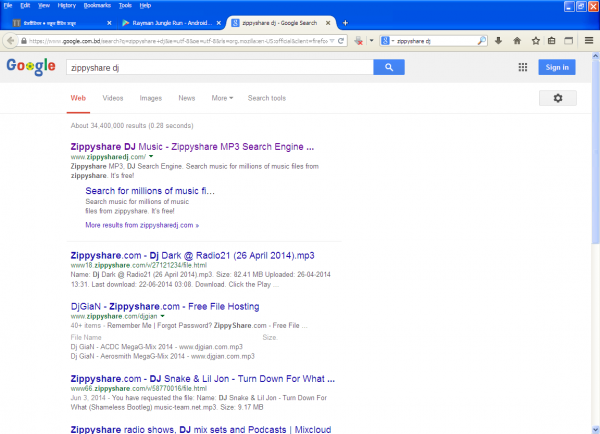600x434 pixels.
Task: Switch to the Rayman Jungle Run tab
Action: [x=171, y=23]
